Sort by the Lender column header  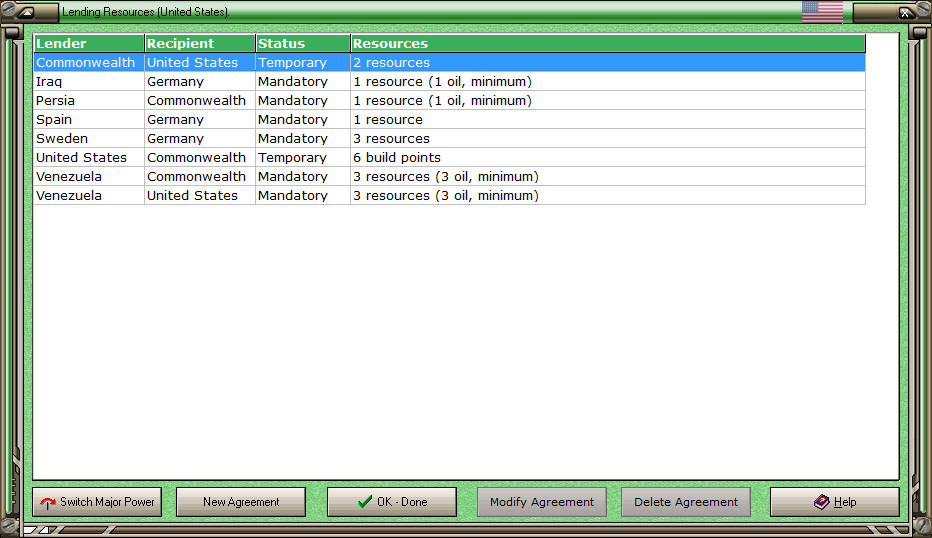coord(89,43)
